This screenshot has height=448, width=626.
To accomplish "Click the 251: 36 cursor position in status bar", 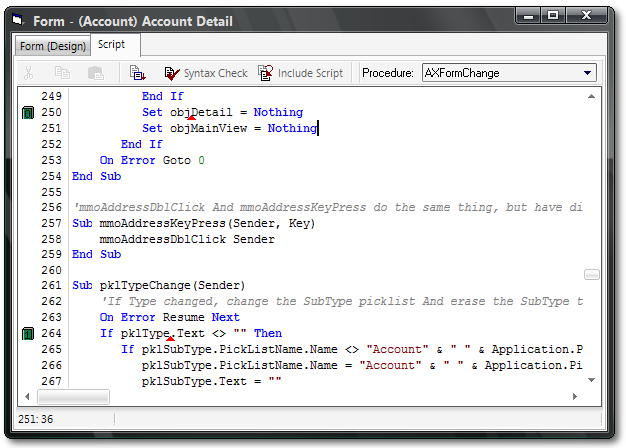I will tap(36, 419).
